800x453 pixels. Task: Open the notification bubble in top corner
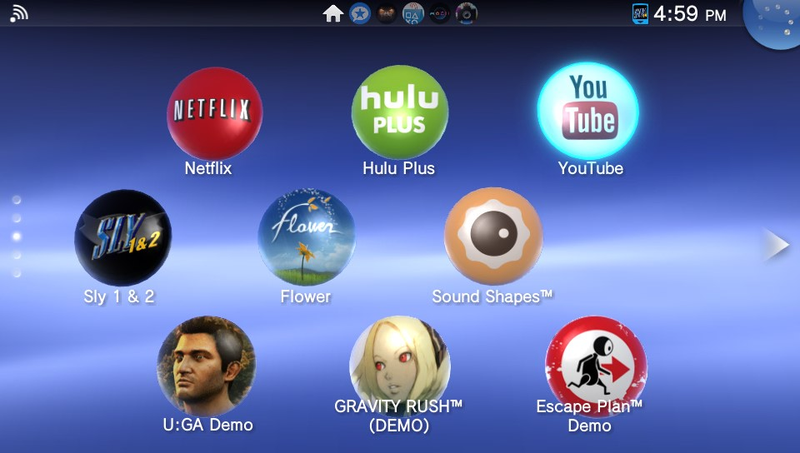(773, 21)
